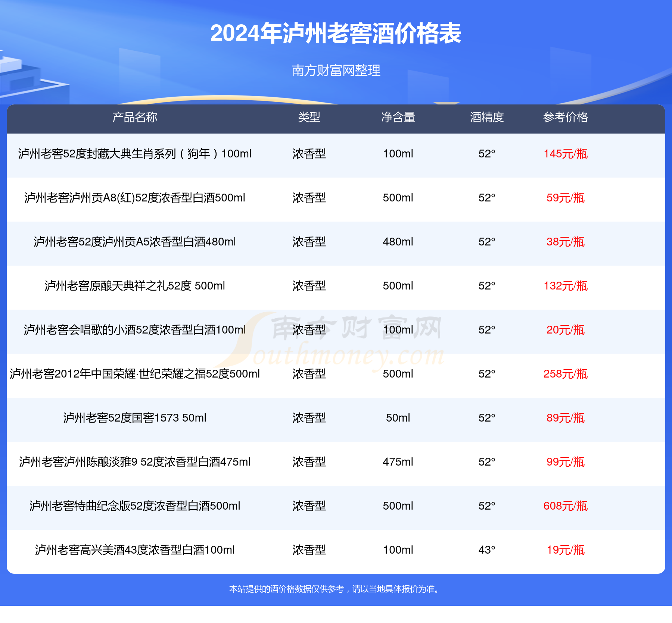Click the price 20元/瓶
The width and height of the screenshot is (672, 623).
coord(566,330)
